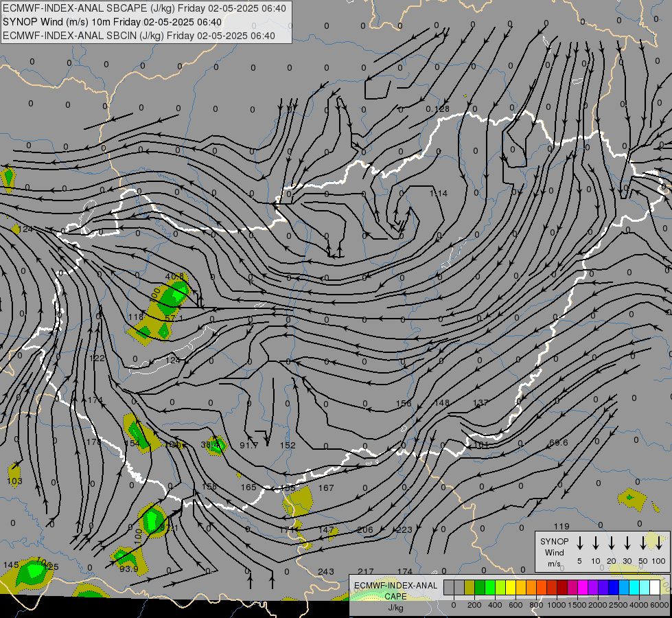
Task: Click the 200 tick label in CAPE legend
Action: [474, 605]
